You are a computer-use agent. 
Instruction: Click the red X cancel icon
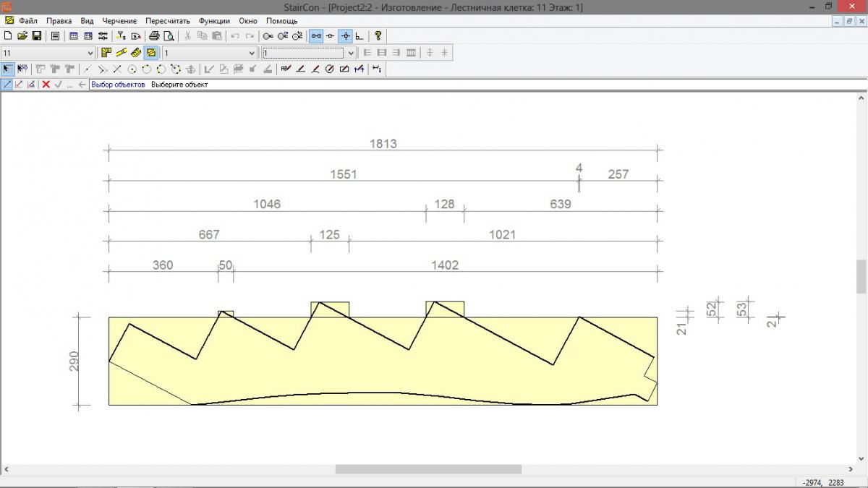point(46,85)
